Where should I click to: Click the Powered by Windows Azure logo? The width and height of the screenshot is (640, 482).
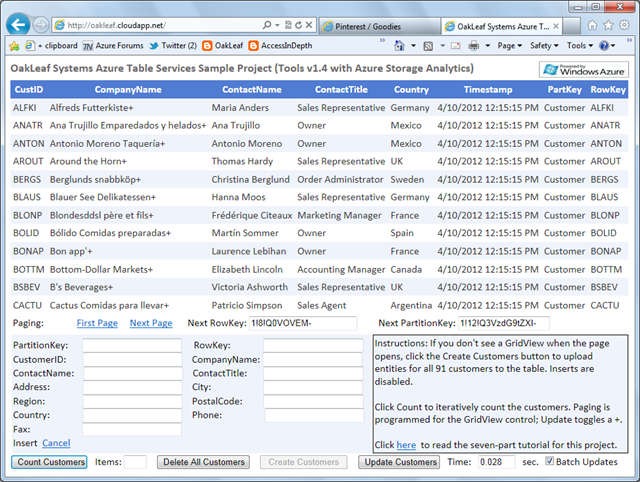point(583,69)
